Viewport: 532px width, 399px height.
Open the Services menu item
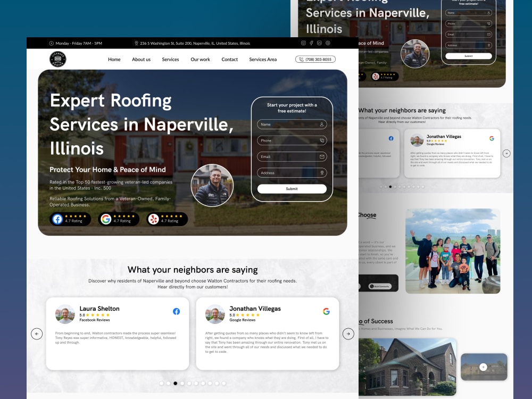tap(170, 60)
